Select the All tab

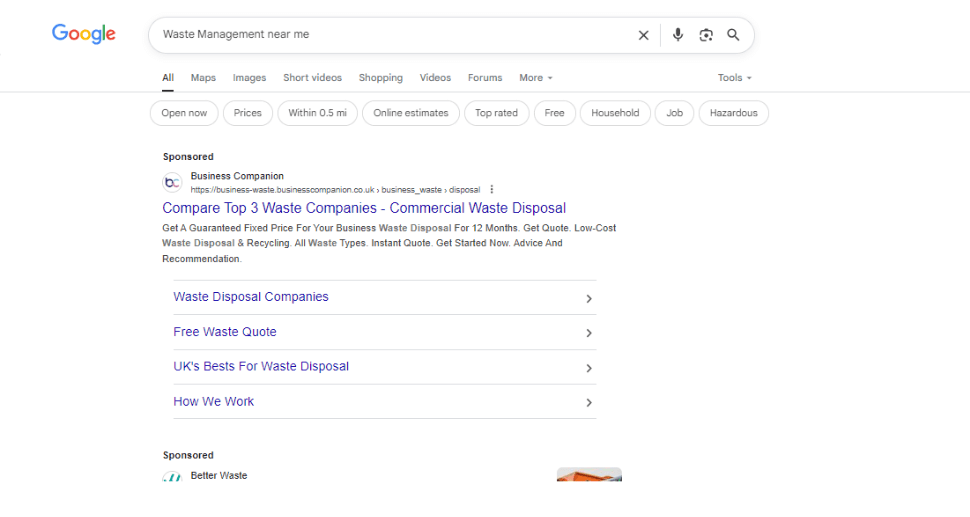[x=168, y=78]
